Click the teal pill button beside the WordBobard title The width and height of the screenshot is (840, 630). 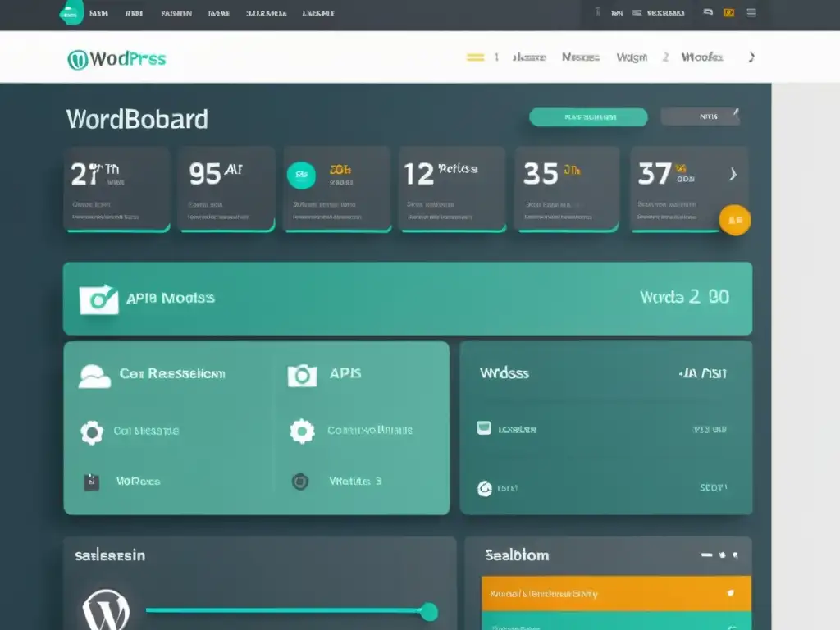pyautogui.click(x=588, y=117)
